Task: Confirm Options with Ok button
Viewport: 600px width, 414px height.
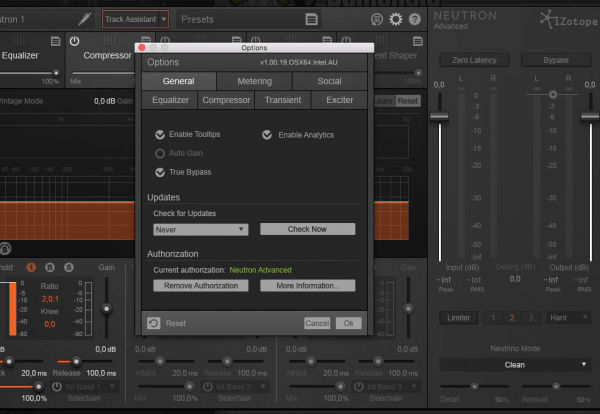Action: (x=348, y=323)
